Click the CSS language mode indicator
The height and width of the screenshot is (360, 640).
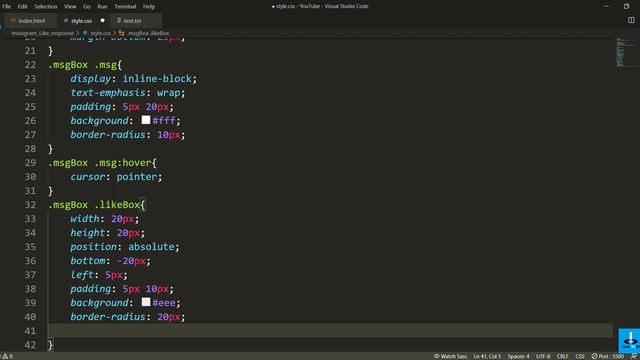(580, 356)
